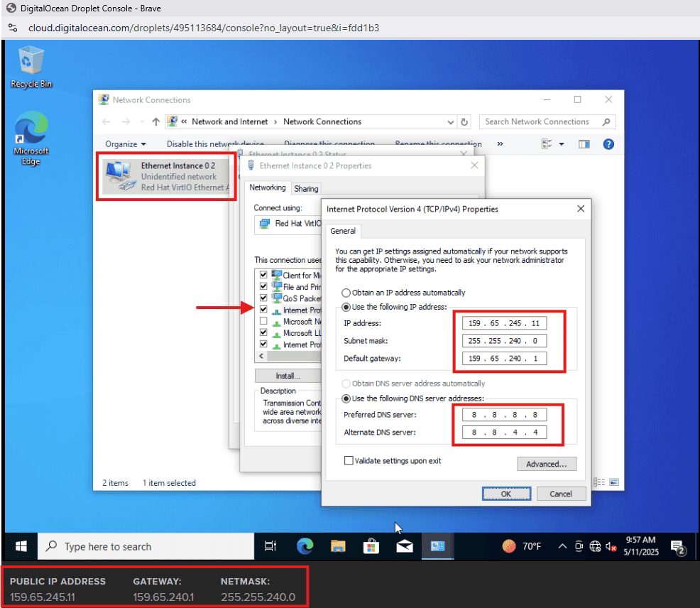700x608 pixels.
Task: Select the Networking tab
Action: 268,188
